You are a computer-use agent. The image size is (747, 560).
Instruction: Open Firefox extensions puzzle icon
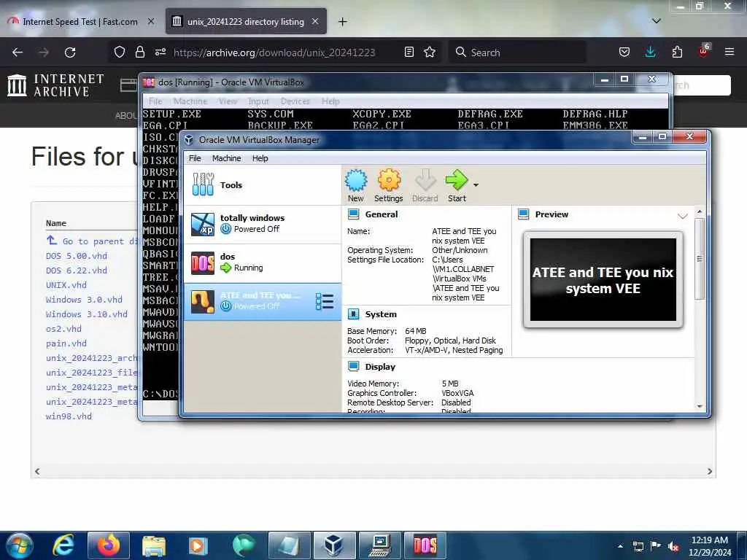point(677,52)
